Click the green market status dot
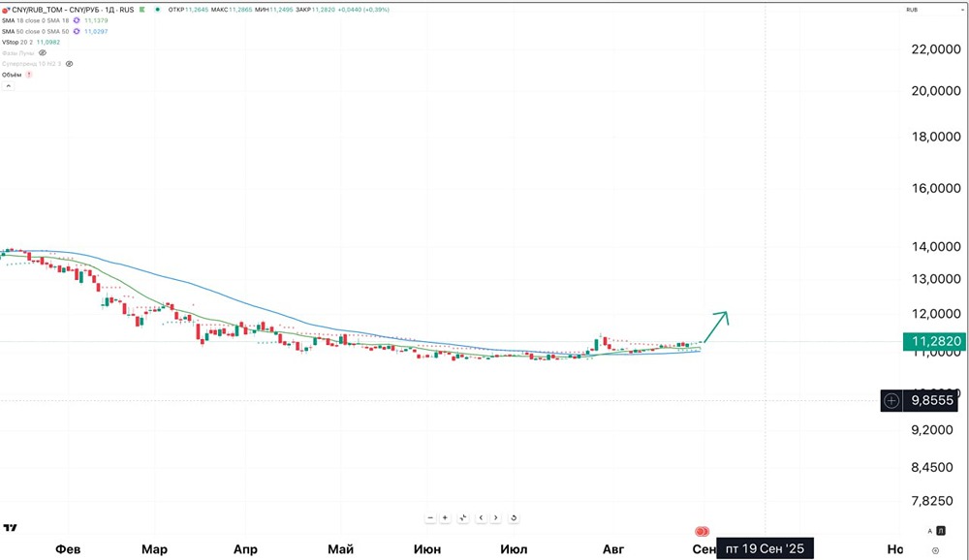969x560 pixels. tap(158, 10)
